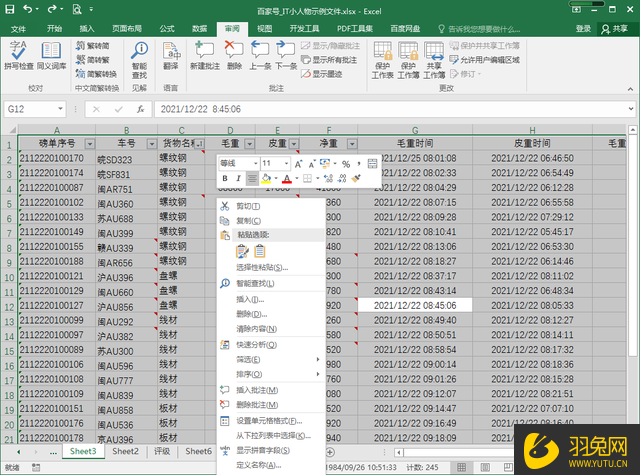Image resolution: width=640 pixels, height=475 pixels.
Task: Go to previous comment 上一条
Action: click(260, 55)
